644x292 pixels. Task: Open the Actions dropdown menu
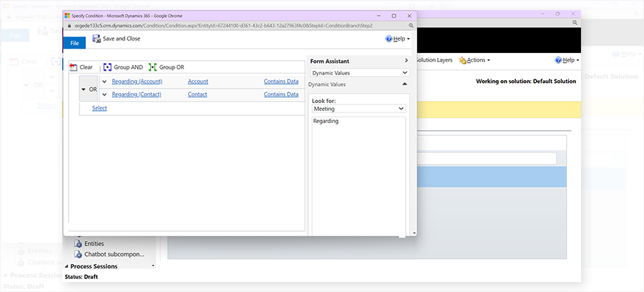474,60
